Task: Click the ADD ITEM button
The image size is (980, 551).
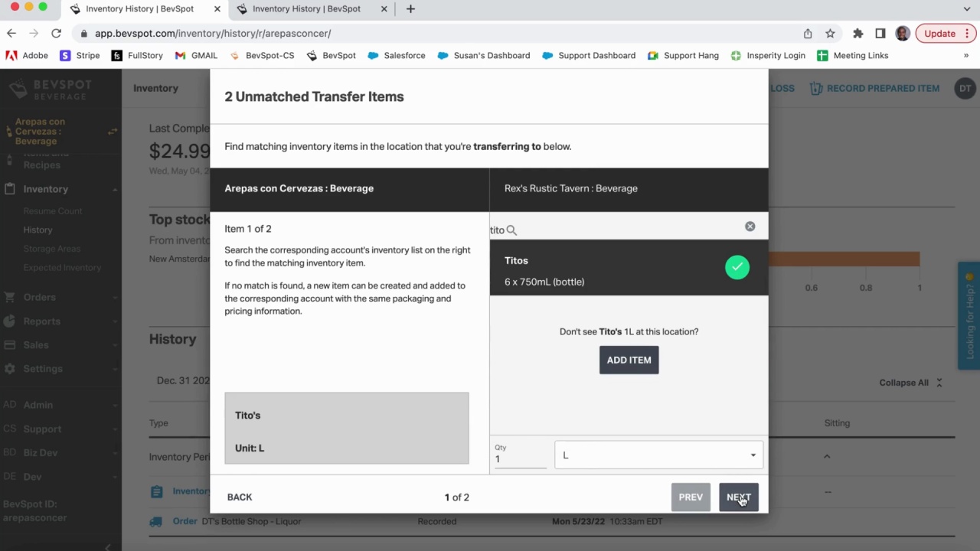Action: 629,360
